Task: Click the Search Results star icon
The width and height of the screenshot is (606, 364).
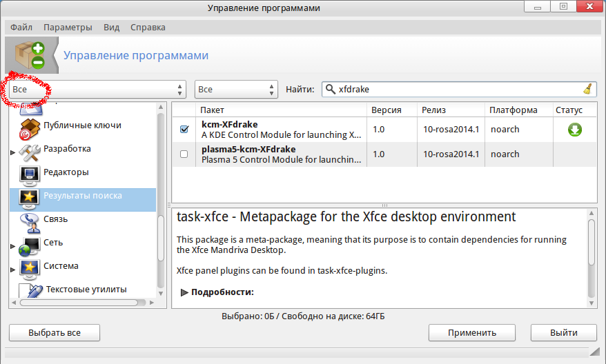Action: (x=30, y=197)
